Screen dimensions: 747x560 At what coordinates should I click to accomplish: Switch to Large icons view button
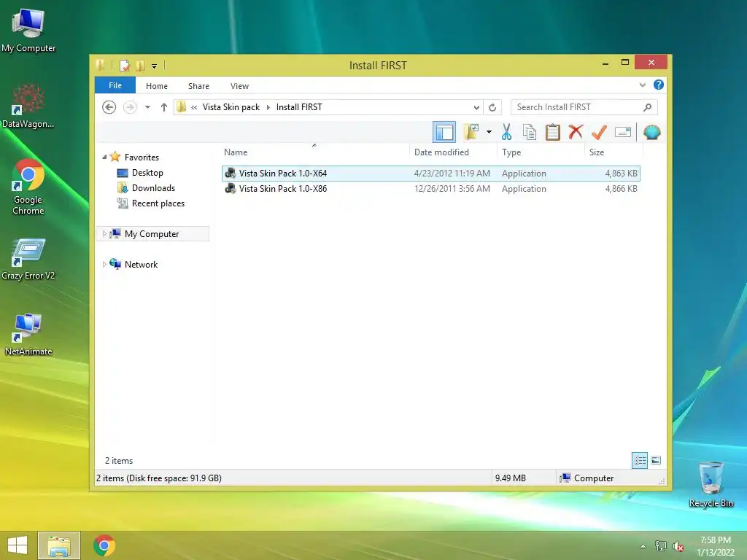(656, 460)
